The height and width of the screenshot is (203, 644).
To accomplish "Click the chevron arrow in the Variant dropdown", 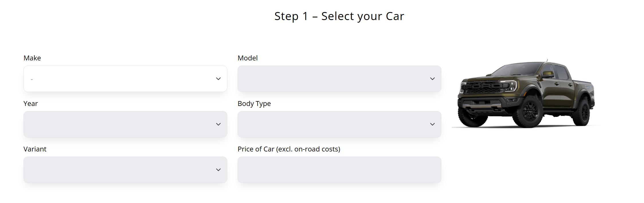I will pos(218,170).
